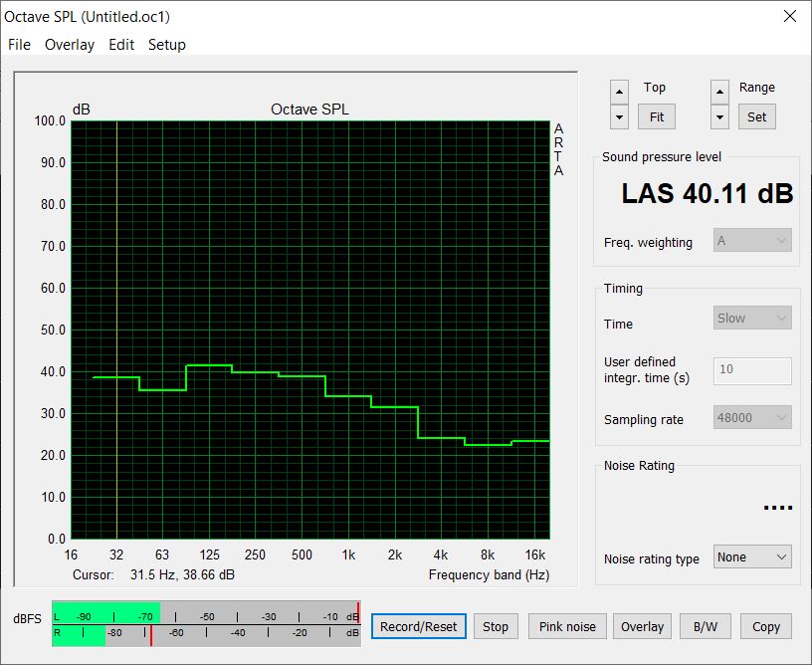The height and width of the screenshot is (665, 812).
Task: Click the right channel dBFS level meter
Action: 206,635
